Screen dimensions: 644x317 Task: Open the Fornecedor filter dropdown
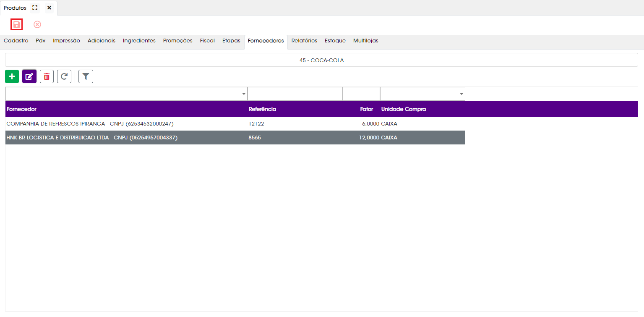244,94
